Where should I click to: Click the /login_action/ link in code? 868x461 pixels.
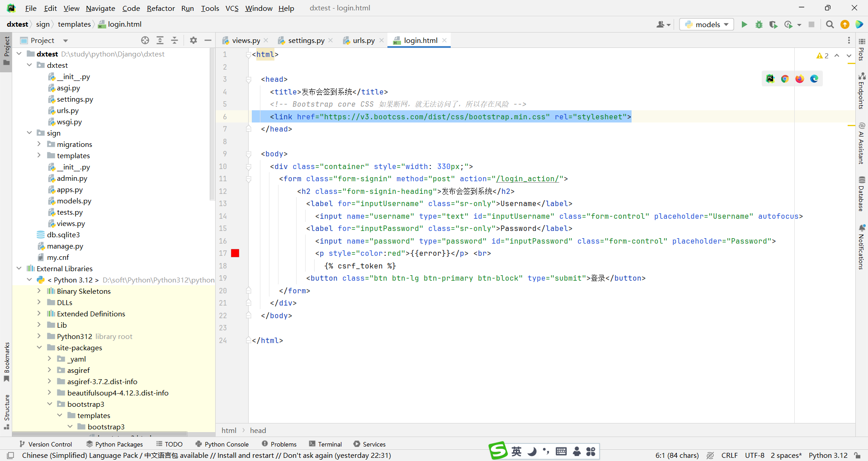(x=527, y=179)
